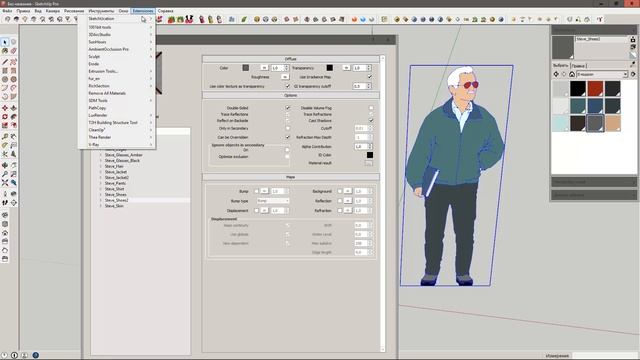Click the Zoom Extents tool in left toolbar
Viewport: 640px width, 360px height.
[x=5, y=183]
